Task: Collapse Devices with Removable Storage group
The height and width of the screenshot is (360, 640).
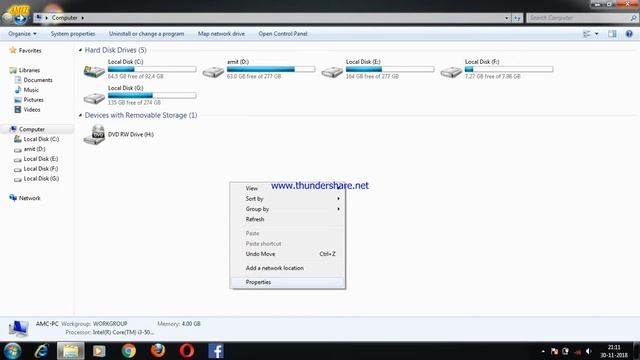Action: (80, 115)
